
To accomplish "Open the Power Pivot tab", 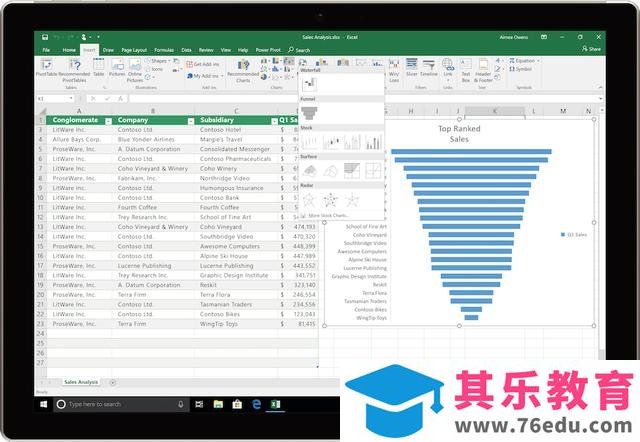I will coord(268,50).
